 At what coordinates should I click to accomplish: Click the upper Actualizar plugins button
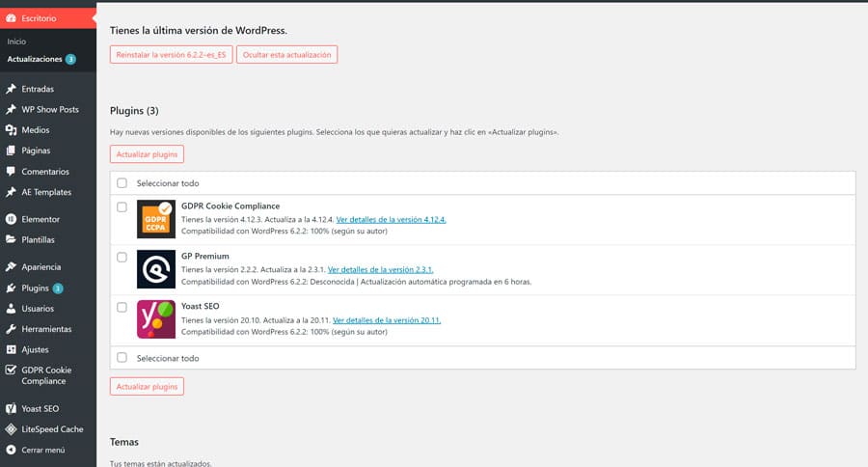tap(147, 154)
